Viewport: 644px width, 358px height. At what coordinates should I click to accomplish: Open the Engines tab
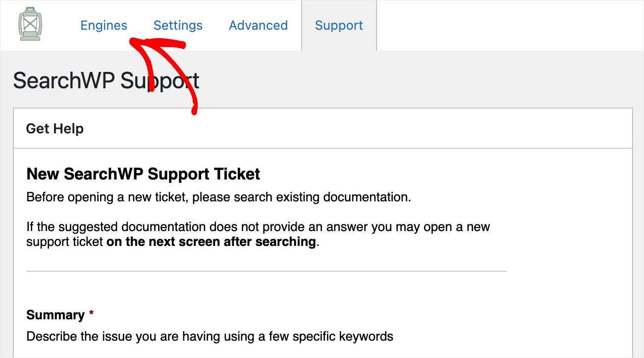click(104, 25)
